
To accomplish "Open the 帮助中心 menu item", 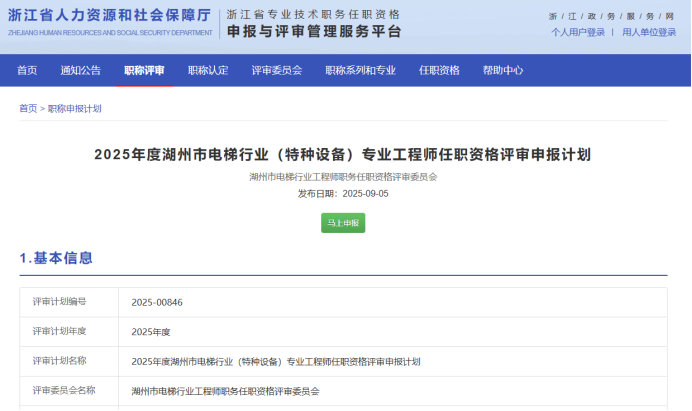I will point(503,70).
